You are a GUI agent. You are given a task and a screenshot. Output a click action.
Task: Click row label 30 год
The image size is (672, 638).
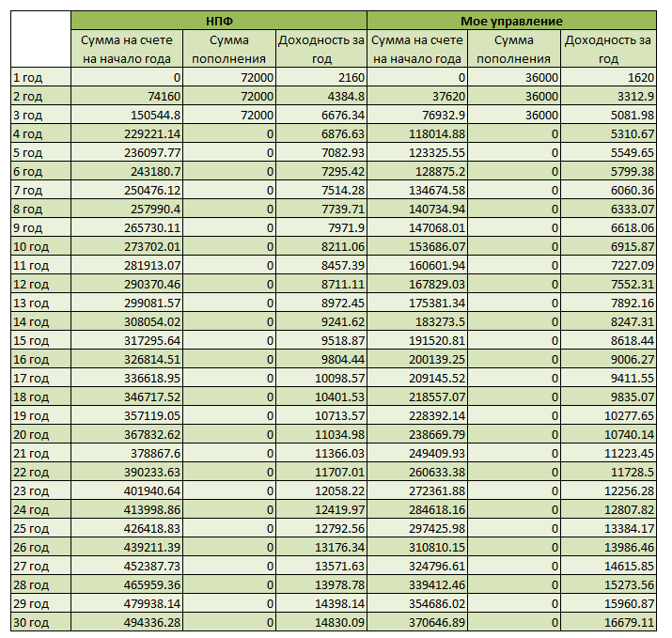click(x=40, y=622)
